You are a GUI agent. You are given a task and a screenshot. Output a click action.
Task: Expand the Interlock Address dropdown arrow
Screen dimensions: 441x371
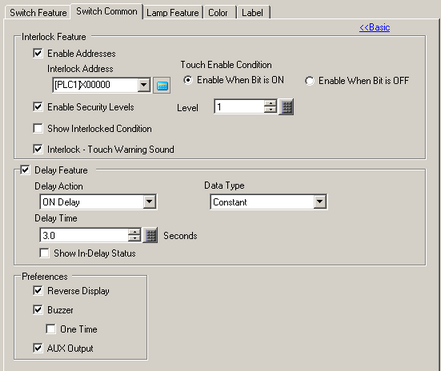tap(144, 85)
